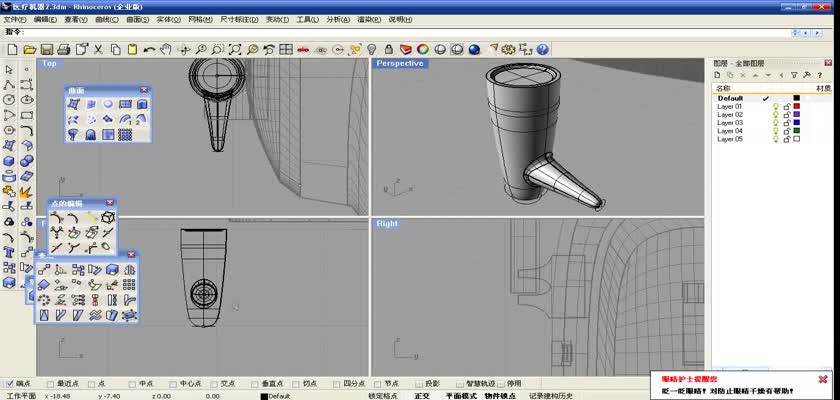Click the Print icon in toolbar
Viewport: 840px width, 400px height.
click(x=63, y=49)
